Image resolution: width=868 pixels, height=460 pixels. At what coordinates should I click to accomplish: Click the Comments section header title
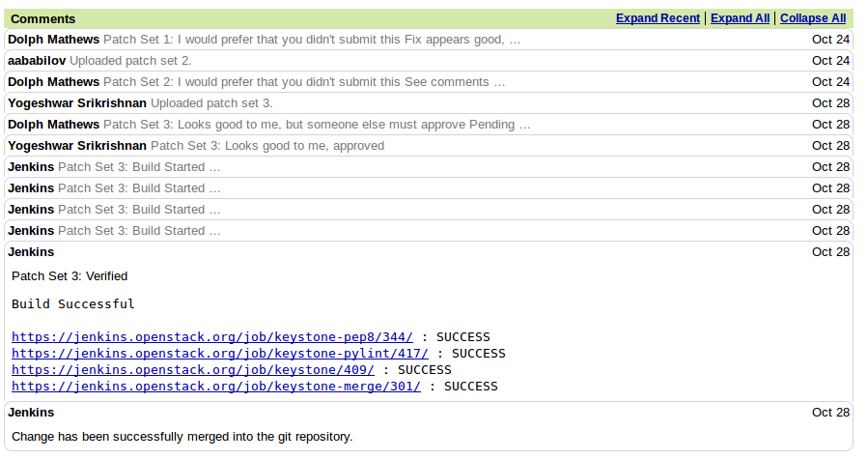tap(42, 18)
